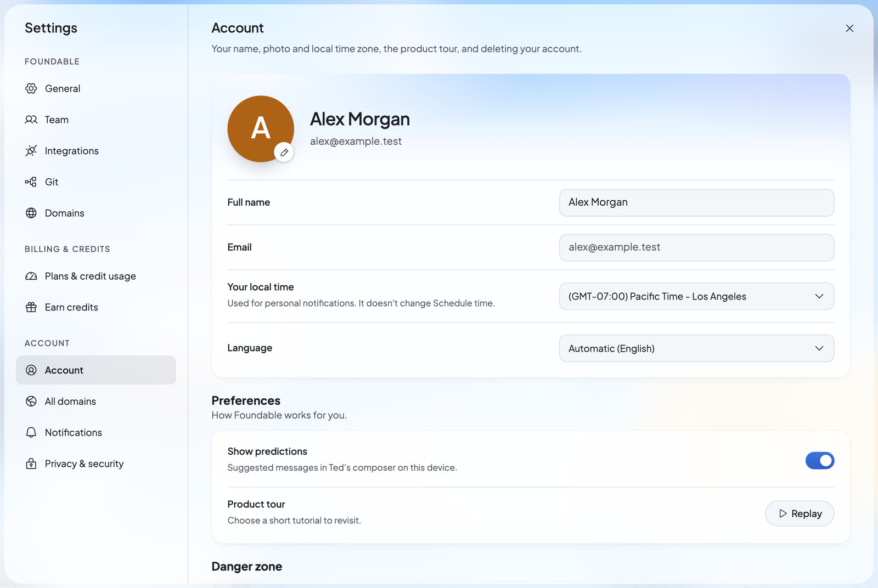Viewport: 878px width, 588px height.
Task: Click the Git branch icon
Action: (x=31, y=182)
